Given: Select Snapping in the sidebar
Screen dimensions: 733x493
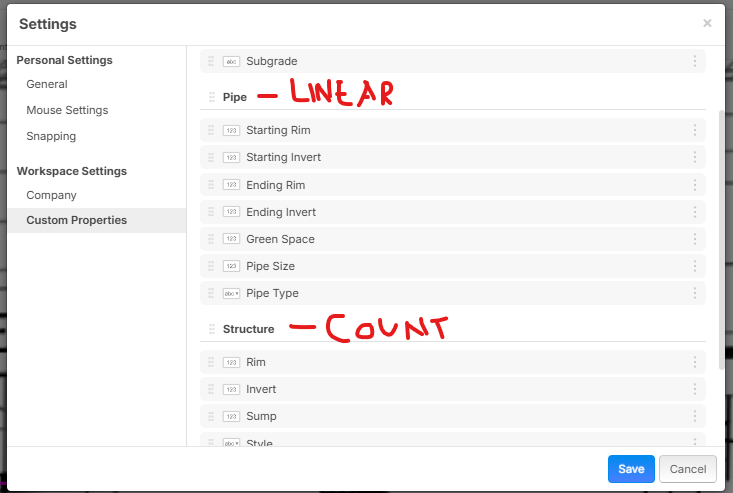Looking at the screenshot, I should pos(51,136).
